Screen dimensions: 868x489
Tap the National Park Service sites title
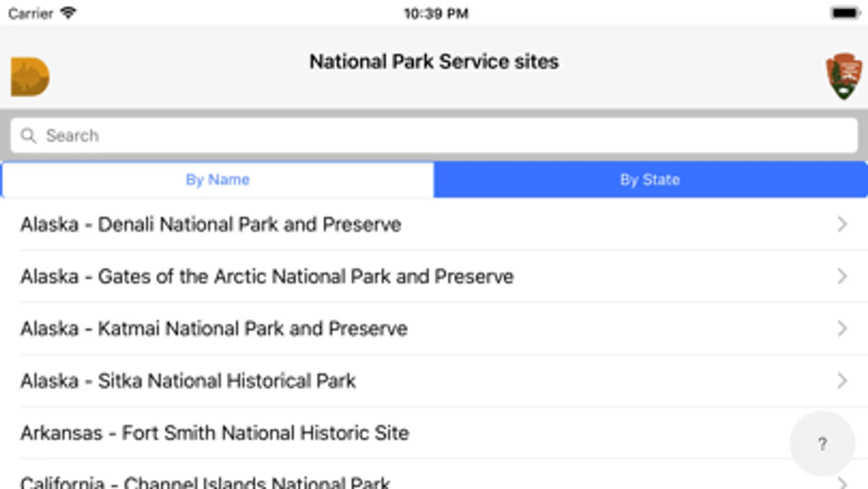[x=434, y=61]
